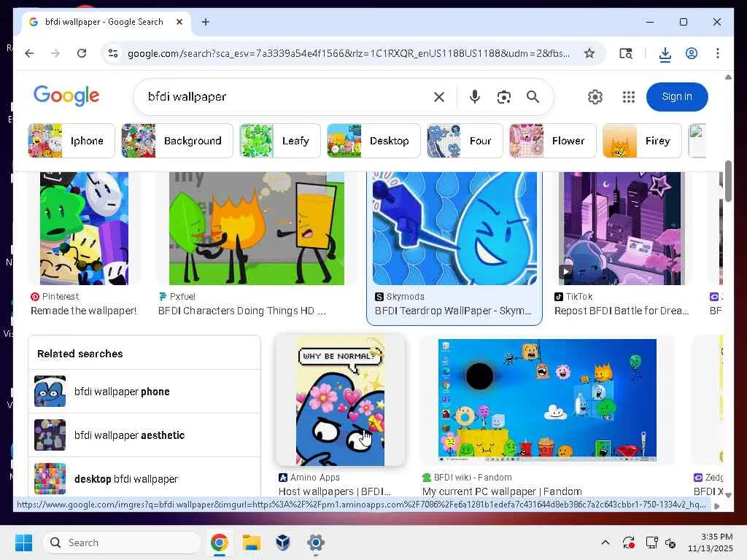Open the BFDI wiki PC wallpaper image
Viewport: 747px width, 560px height.
[x=547, y=400]
